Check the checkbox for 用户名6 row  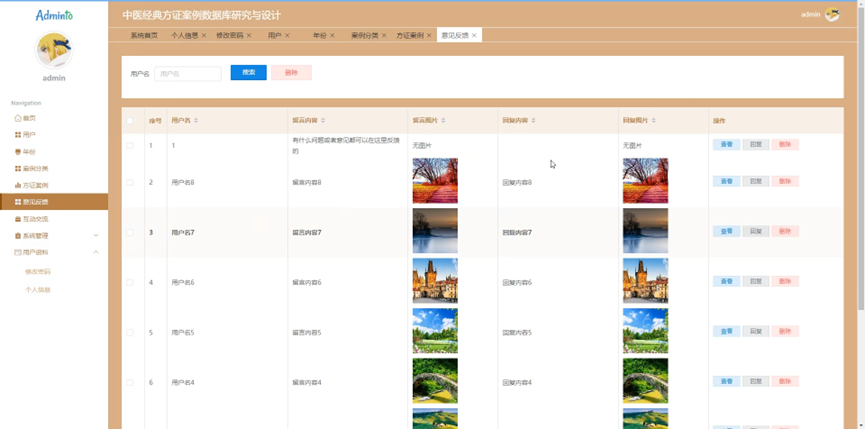click(130, 282)
